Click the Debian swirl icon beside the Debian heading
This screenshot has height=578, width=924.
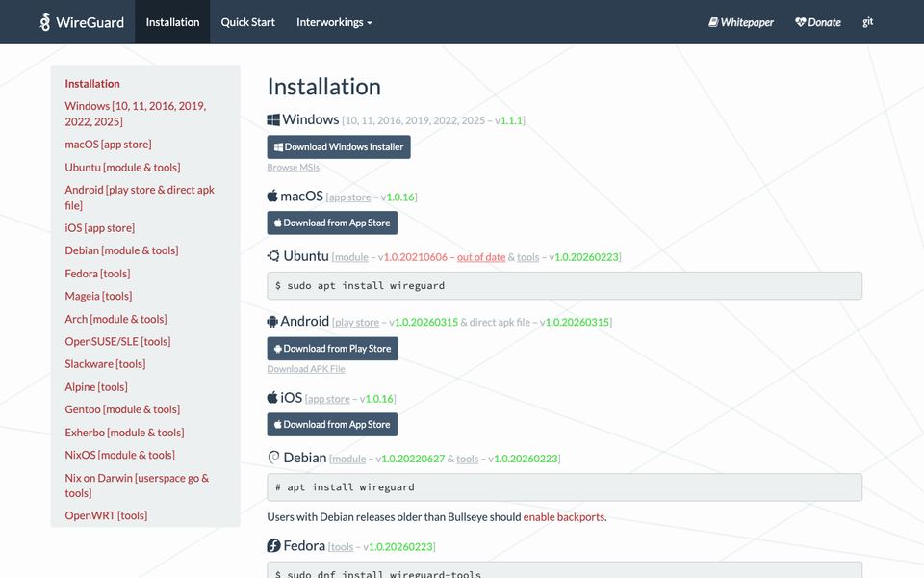point(273,457)
